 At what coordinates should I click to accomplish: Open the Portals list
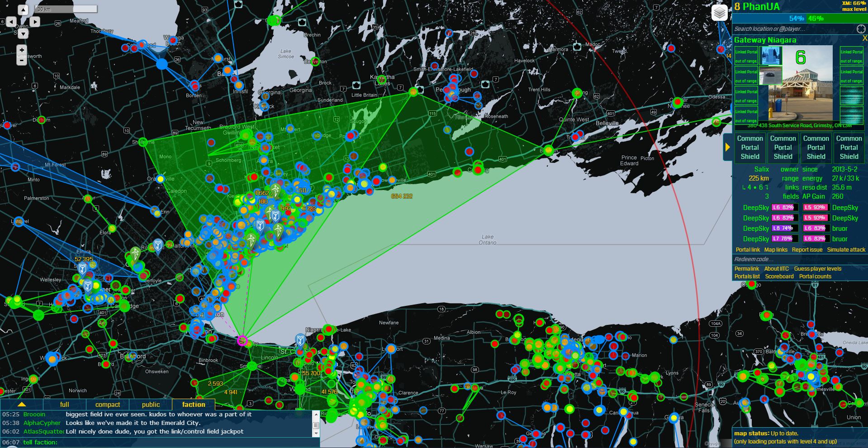tap(747, 276)
